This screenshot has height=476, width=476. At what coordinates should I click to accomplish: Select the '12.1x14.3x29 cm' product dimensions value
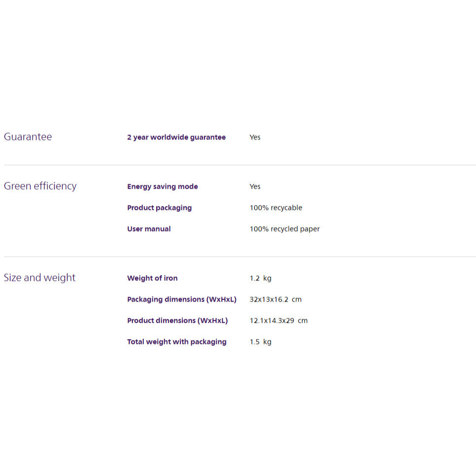coord(278,321)
